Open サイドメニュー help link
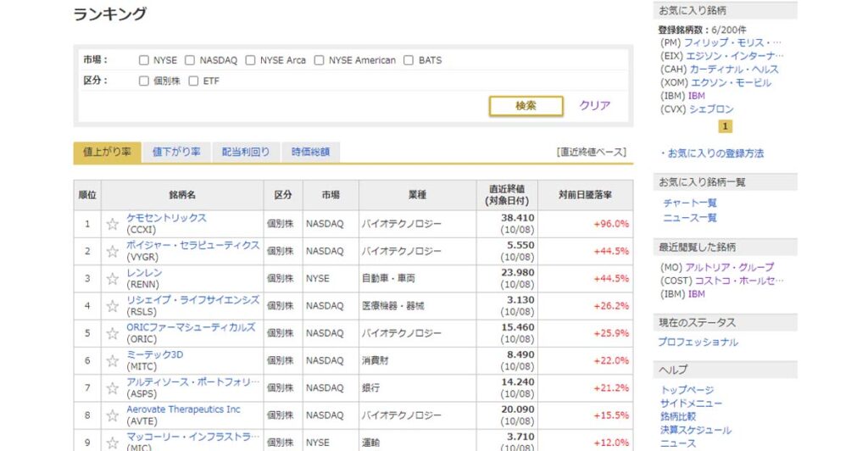 pyautogui.click(x=691, y=404)
